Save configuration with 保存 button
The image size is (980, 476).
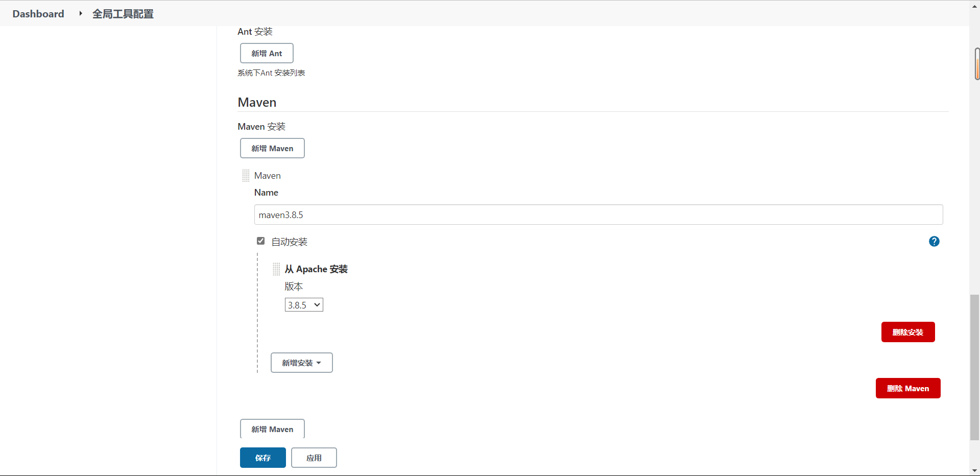(262, 458)
